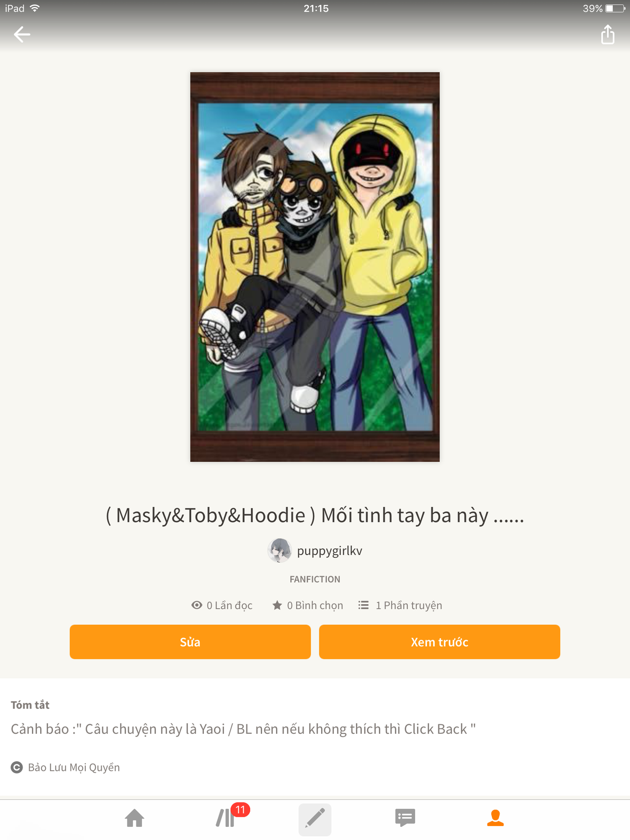Tap the Bảo Lưu Mọi Quyền text
Screen dimensions: 630x840
pos(74,768)
